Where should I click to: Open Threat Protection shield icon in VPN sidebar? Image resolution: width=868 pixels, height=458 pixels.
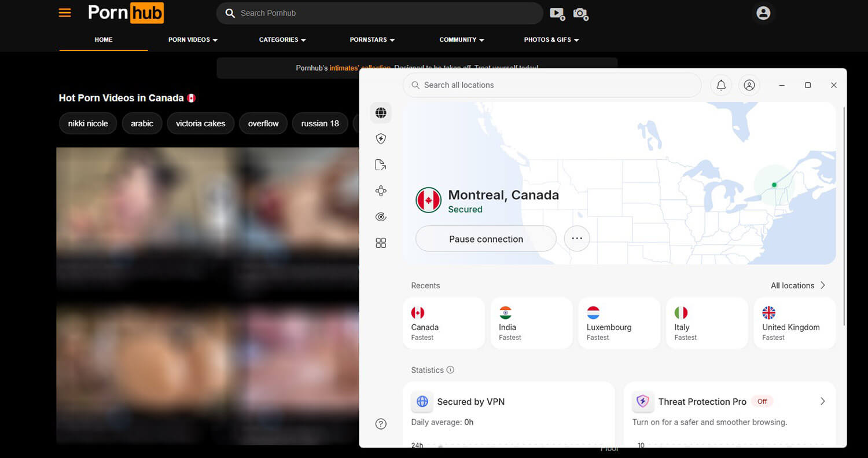coord(381,139)
